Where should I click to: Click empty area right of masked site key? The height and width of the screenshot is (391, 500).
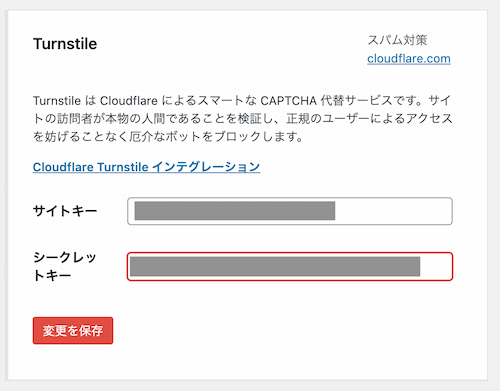393,211
